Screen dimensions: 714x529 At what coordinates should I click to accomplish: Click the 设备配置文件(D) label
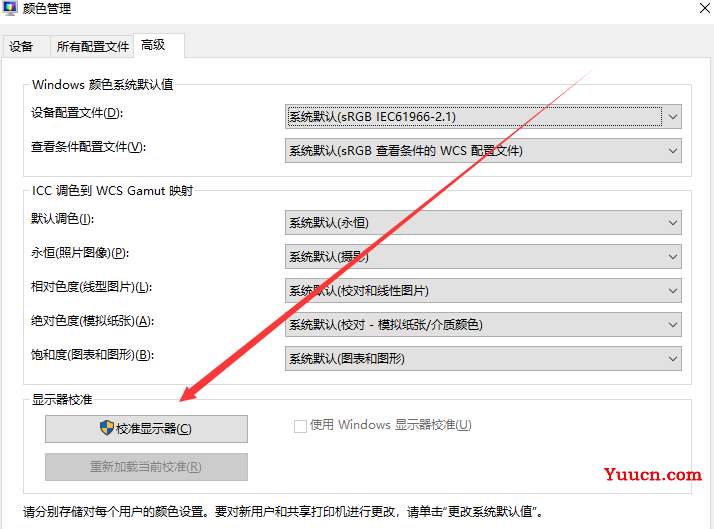tap(77, 113)
